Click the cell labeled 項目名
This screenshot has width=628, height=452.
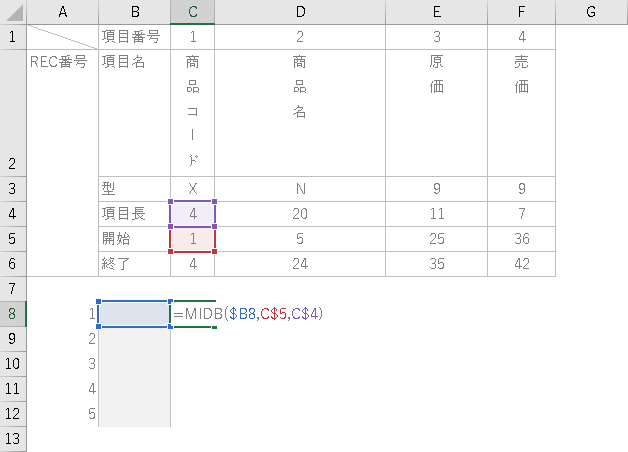tap(135, 113)
